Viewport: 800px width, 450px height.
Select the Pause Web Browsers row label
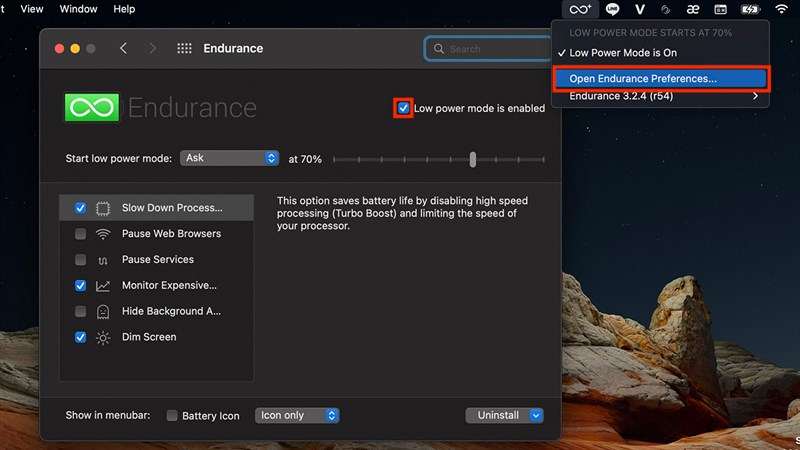pyautogui.click(x=171, y=234)
